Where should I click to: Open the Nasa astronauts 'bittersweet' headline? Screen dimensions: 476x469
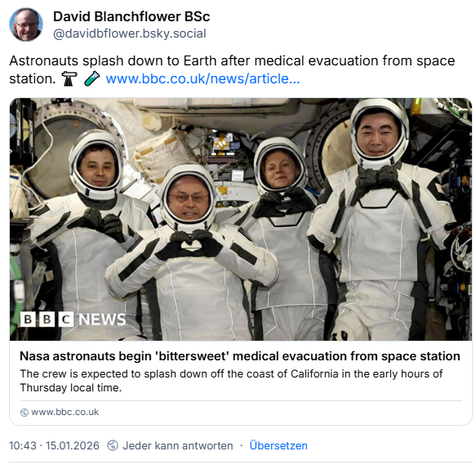click(x=240, y=356)
